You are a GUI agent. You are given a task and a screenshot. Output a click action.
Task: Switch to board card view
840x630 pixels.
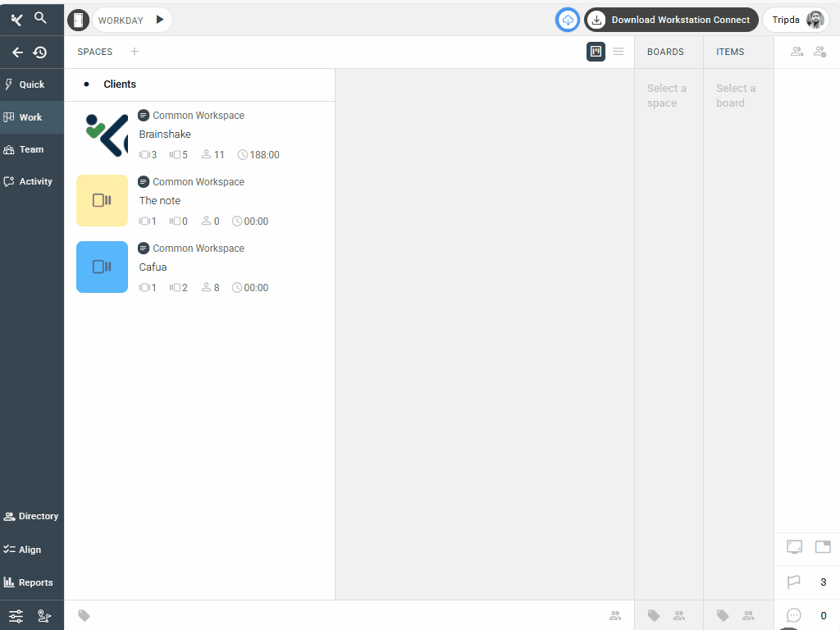tap(596, 52)
